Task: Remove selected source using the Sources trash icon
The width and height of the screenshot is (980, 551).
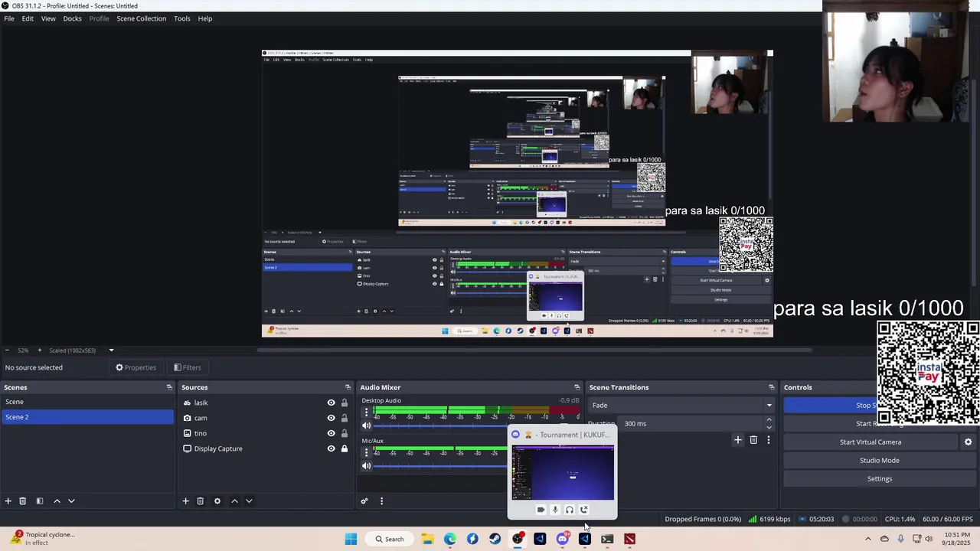Action: pyautogui.click(x=200, y=501)
